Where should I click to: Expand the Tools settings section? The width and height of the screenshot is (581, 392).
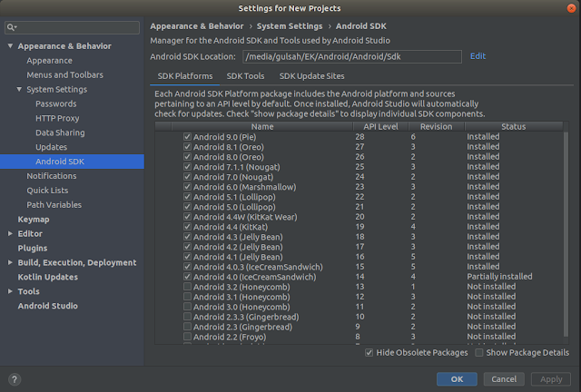pyautogui.click(x=10, y=291)
